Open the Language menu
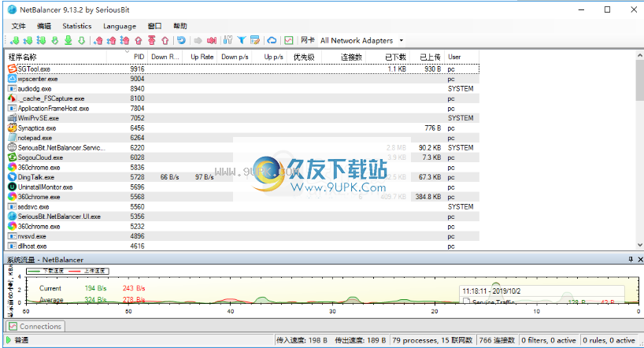 point(120,26)
